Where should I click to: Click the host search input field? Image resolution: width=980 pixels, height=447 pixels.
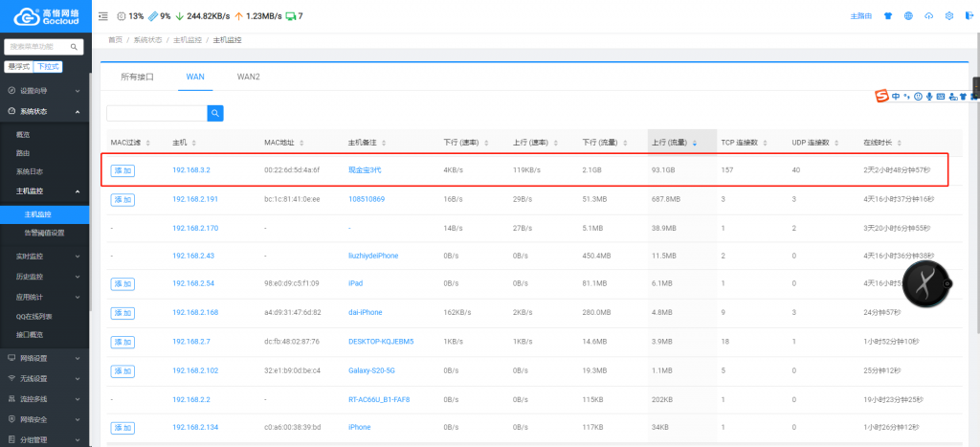[156, 113]
